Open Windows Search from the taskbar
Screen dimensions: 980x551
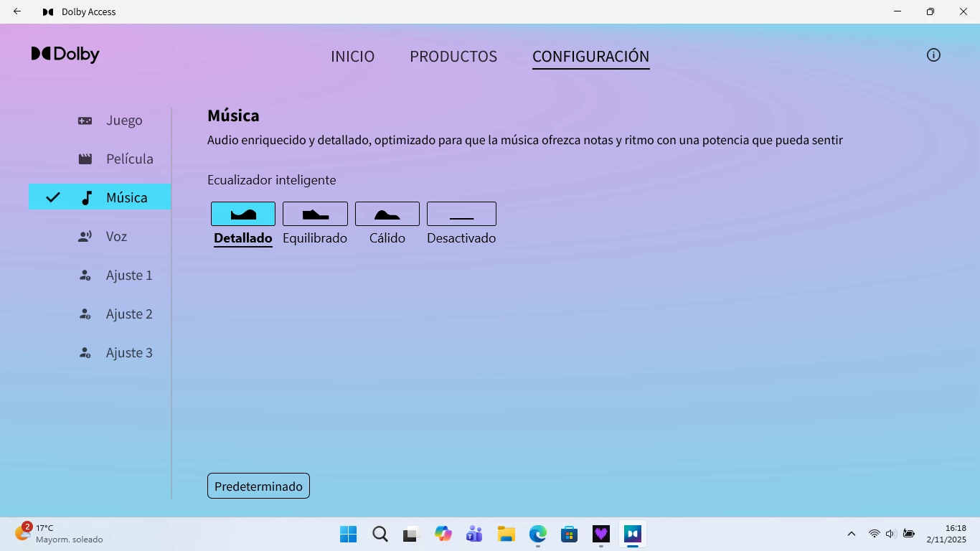[380, 534]
